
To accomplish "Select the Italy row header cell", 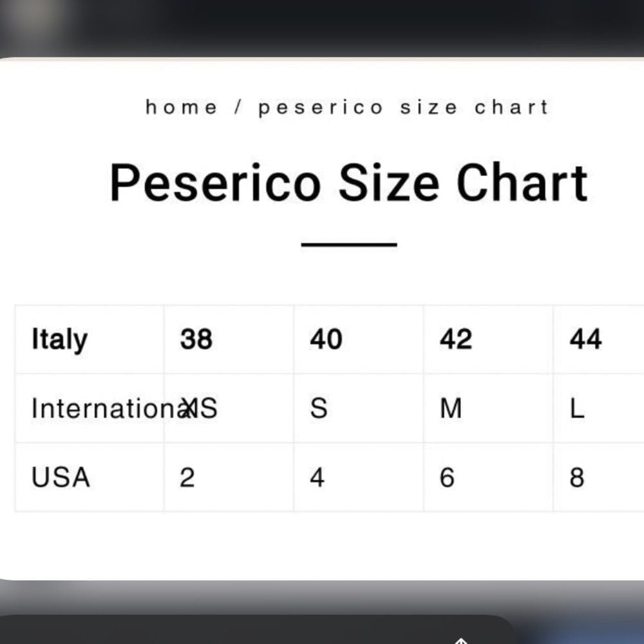I will coord(89,339).
